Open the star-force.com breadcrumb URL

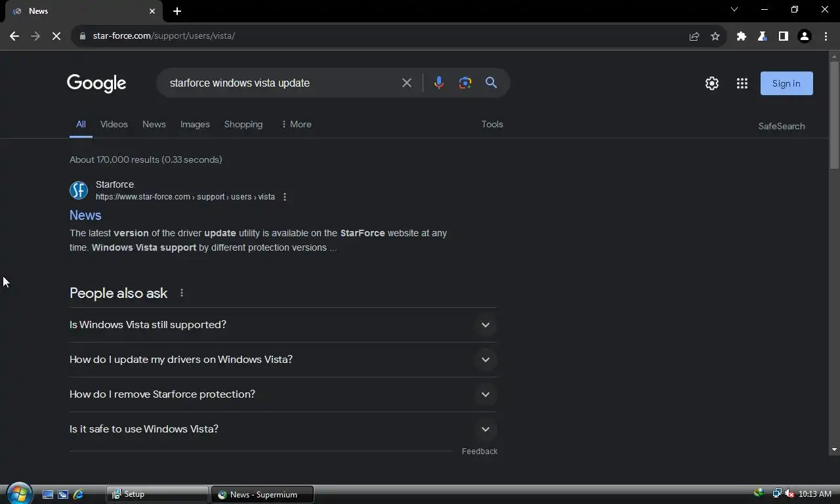[185, 197]
